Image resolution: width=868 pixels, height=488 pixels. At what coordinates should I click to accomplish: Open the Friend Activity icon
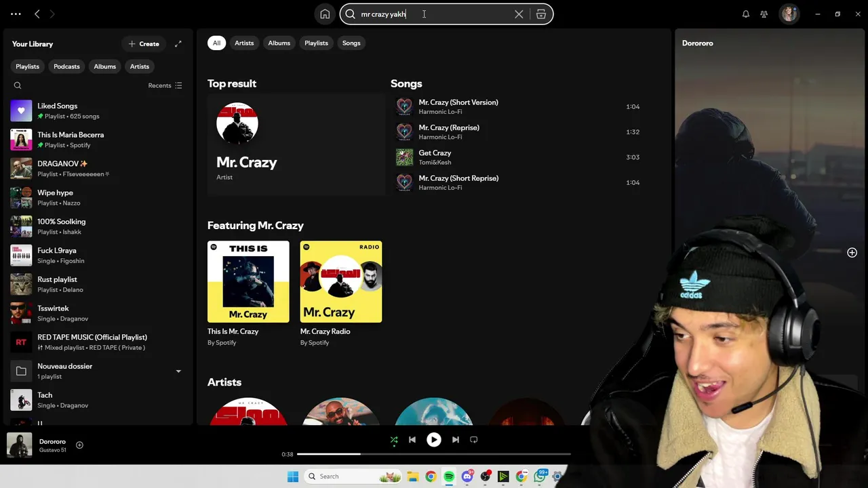pos(764,14)
